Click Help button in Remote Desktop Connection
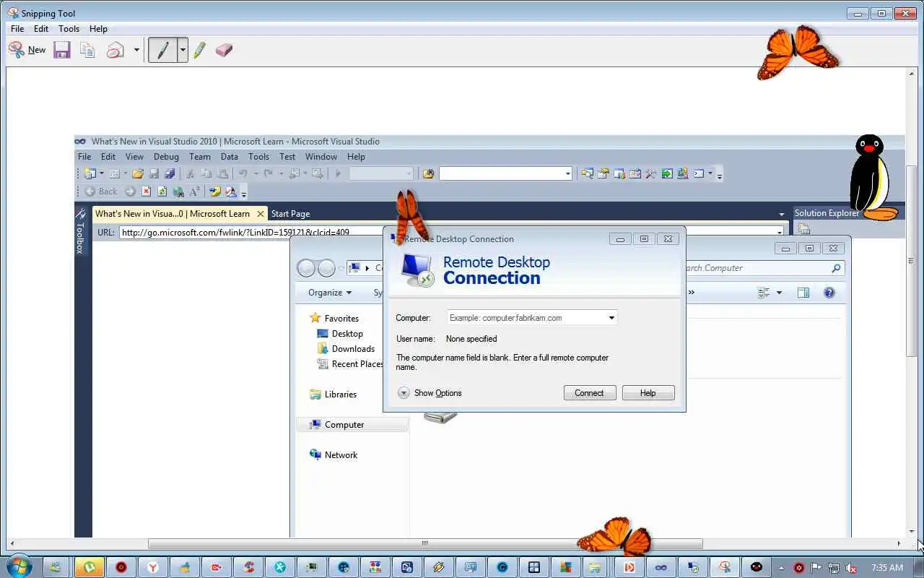The height and width of the screenshot is (578, 924). click(x=648, y=393)
